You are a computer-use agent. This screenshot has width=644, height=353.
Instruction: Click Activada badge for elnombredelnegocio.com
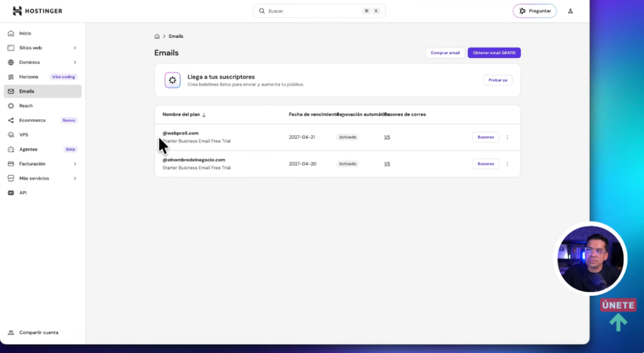(x=347, y=164)
